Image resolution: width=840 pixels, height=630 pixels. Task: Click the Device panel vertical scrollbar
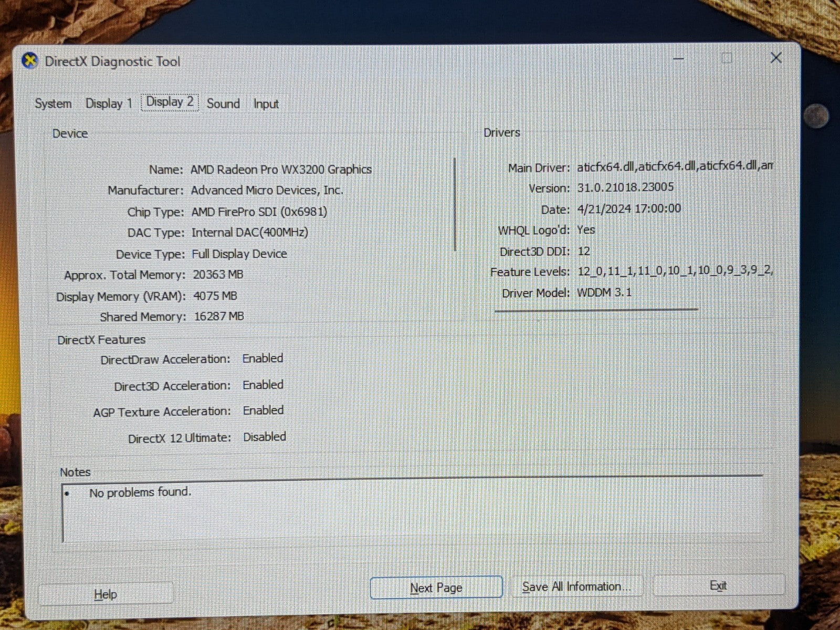point(455,205)
